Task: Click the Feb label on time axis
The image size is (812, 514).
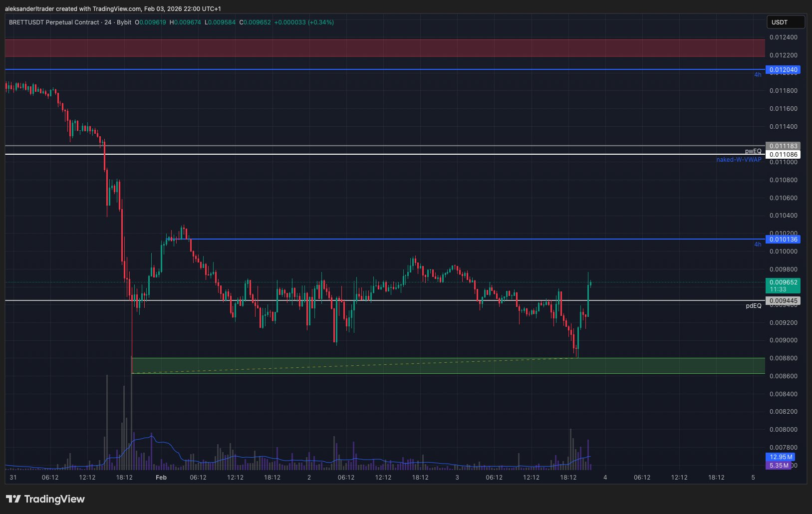Action: pos(161,478)
